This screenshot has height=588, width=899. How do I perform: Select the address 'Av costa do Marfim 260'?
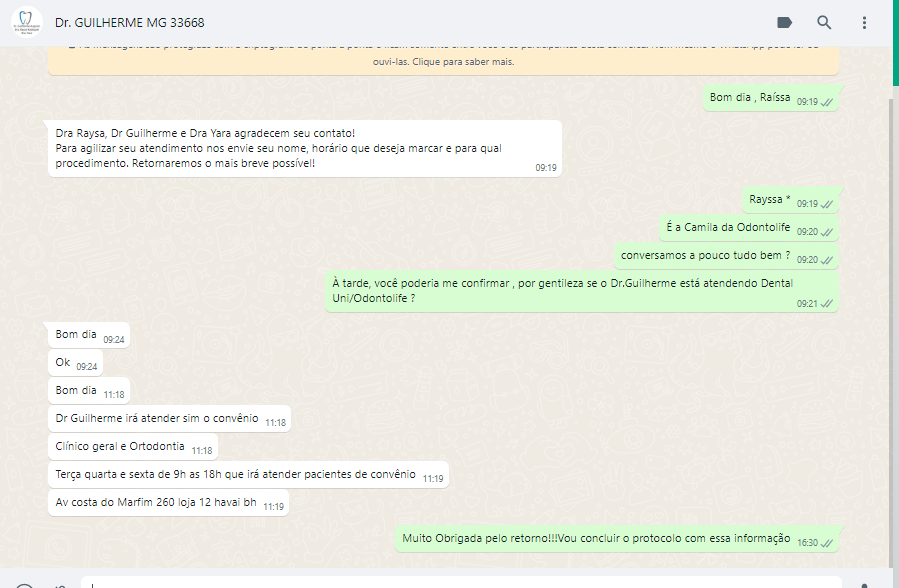point(169,503)
